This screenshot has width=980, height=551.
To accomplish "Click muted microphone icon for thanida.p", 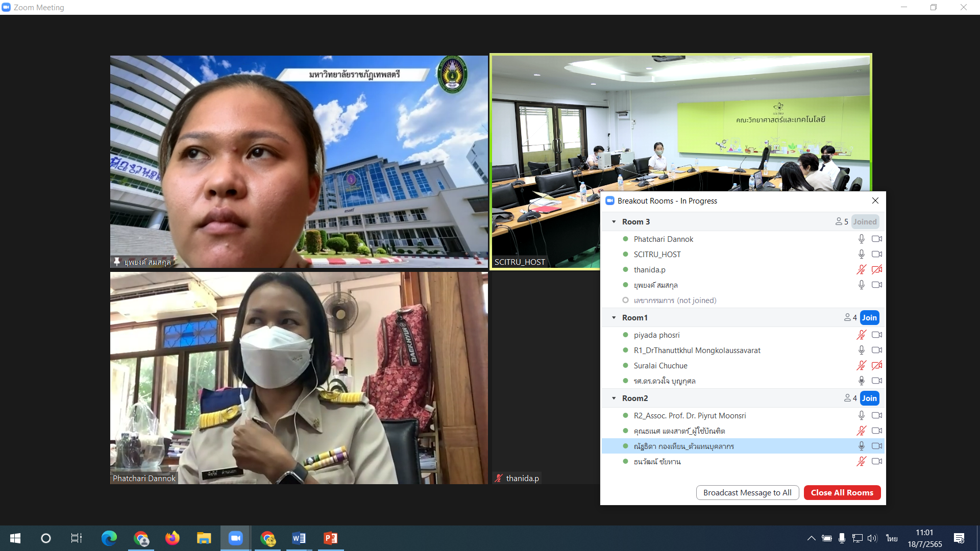I will (x=861, y=269).
